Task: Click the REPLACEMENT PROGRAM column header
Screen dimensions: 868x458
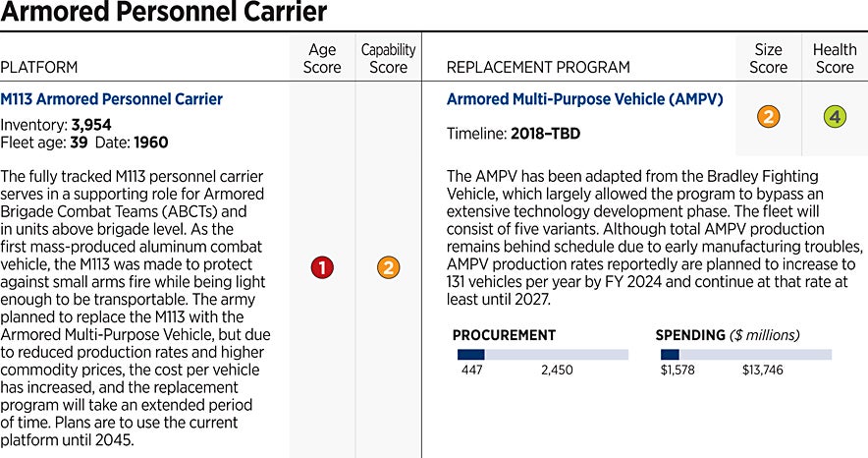Action: [538, 67]
